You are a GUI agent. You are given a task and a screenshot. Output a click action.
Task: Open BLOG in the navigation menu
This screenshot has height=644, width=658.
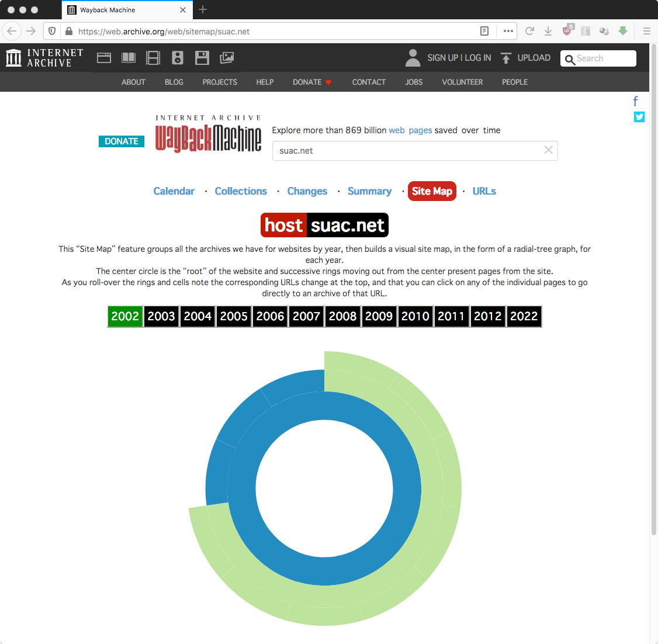pyautogui.click(x=174, y=82)
